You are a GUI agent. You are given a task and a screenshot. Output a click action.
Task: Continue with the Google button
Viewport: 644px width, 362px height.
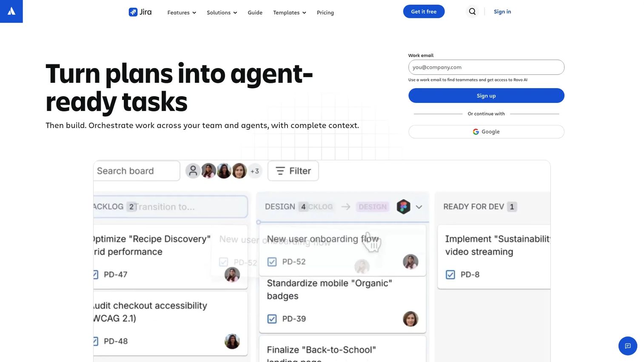click(486, 132)
